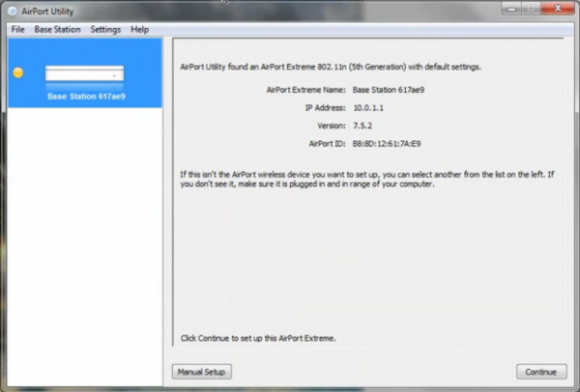Open the Settings menu
This screenshot has height=392, width=580.
pyautogui.click(x=105, y=30)
